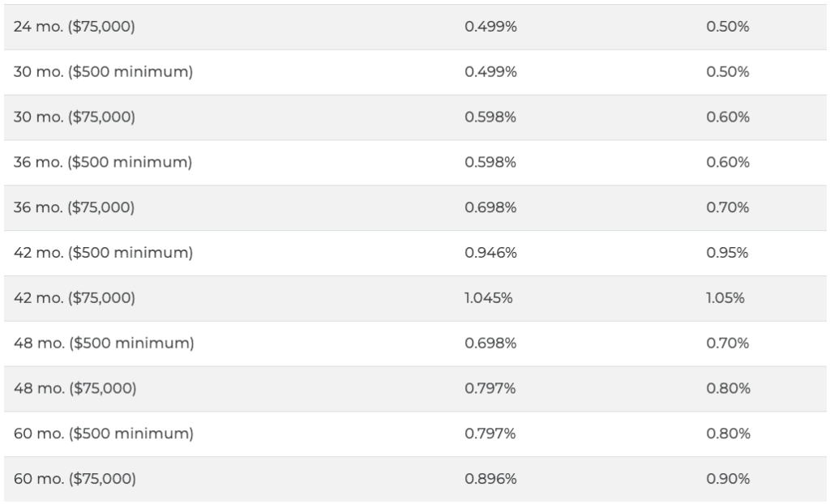Viewport: 830px width, 504px height.
Task: Select 0.598% in the 30 mo. ($75,000) row
Action: [490, 117]
